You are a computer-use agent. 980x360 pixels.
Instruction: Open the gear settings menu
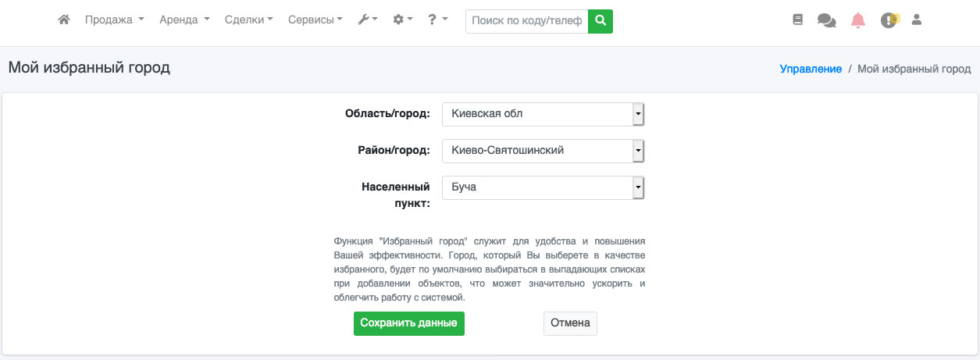click(403, 20)
